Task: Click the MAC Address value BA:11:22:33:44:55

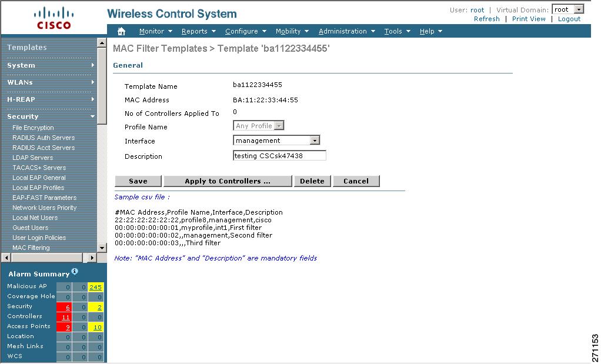Action: 265,100
